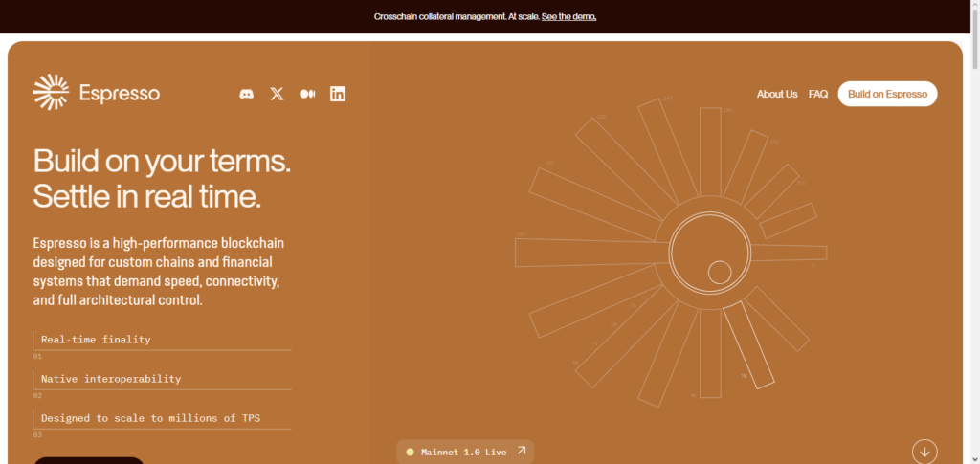This screenshot has height=464, width=980.
Task: Select Designed to scale to millions of TPS
Action: pos(163,418)
